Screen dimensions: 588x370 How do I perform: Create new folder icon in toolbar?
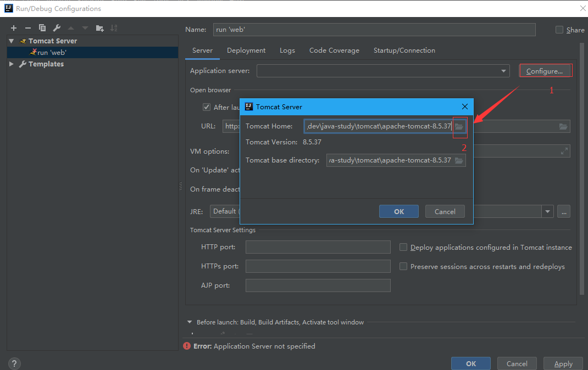[x=100, y=28]
